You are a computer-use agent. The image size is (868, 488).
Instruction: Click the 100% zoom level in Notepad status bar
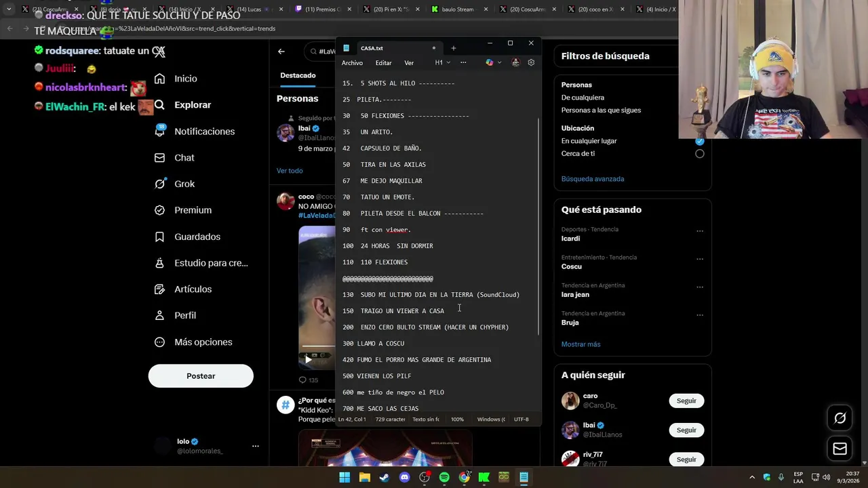(x=458, y=420)
